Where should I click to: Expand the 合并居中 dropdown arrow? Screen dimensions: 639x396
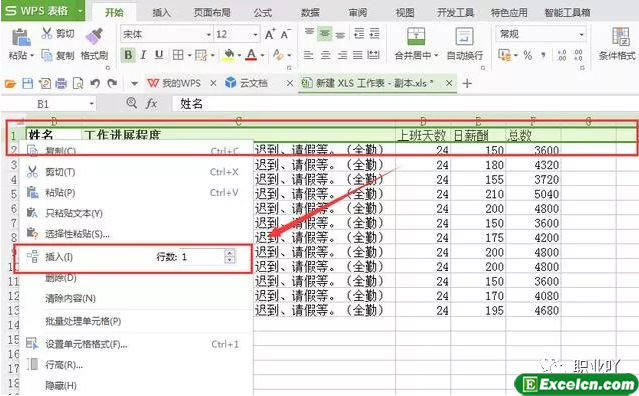pyautogui.click(x=436, y=55)
